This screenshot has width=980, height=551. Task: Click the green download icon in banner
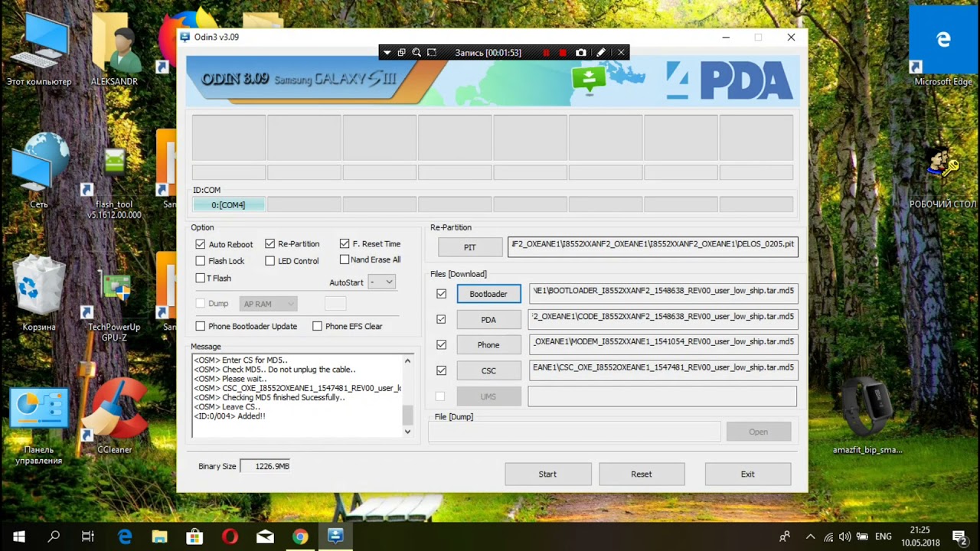[x=589, y=78]
